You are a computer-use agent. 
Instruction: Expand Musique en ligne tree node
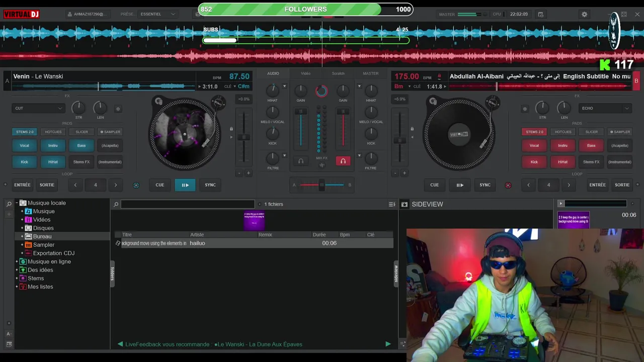(17, 261)
